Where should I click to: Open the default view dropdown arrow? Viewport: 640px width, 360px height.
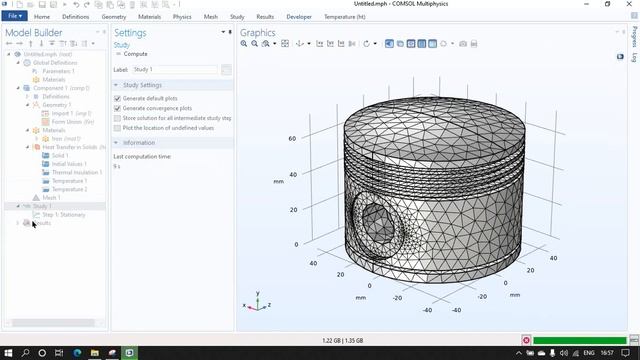[309, 44]
